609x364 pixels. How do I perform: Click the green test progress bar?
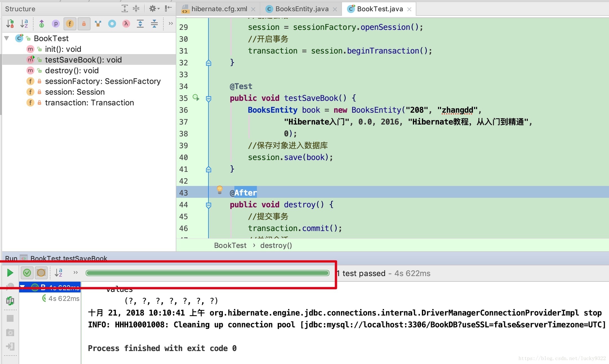pyautogui.click(x=208, y=273)
